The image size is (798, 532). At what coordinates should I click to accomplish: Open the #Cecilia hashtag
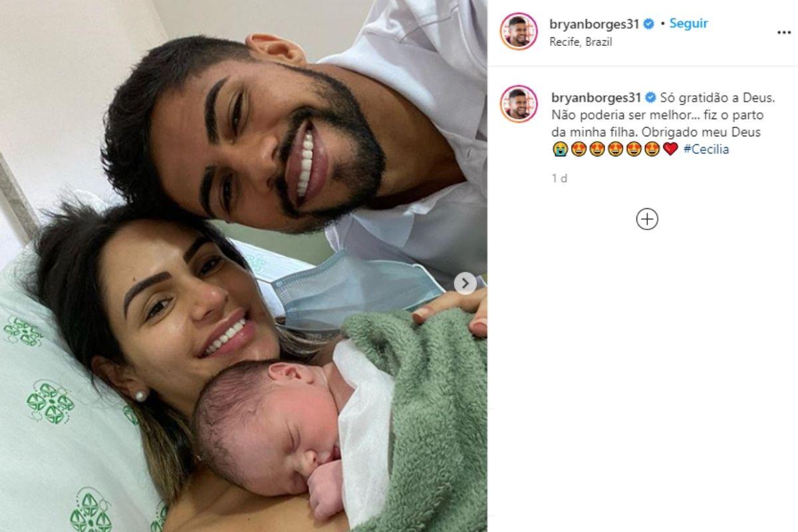(706, 149)
